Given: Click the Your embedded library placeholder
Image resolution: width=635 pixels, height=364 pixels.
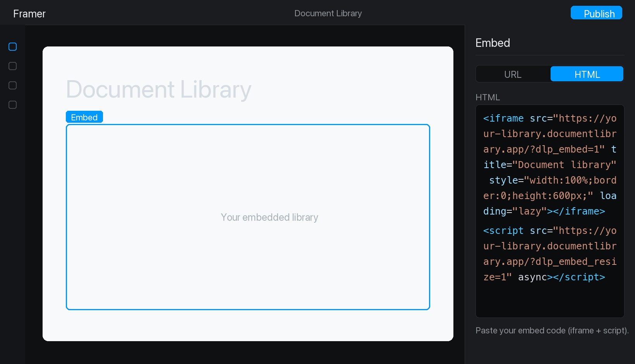Looking at the screenshot, I should (x=269, y=217).
